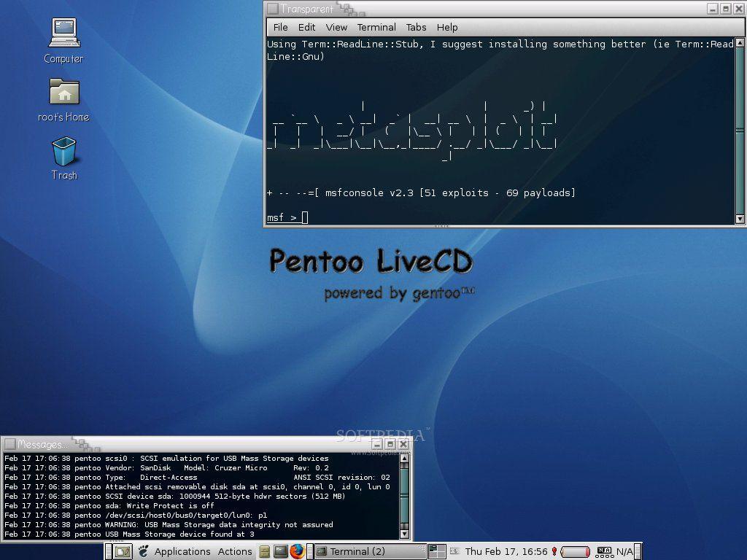Click the workspace switcher on panel
The width and height of the screenshot is (747, 560).
click(x=437, y=551)
